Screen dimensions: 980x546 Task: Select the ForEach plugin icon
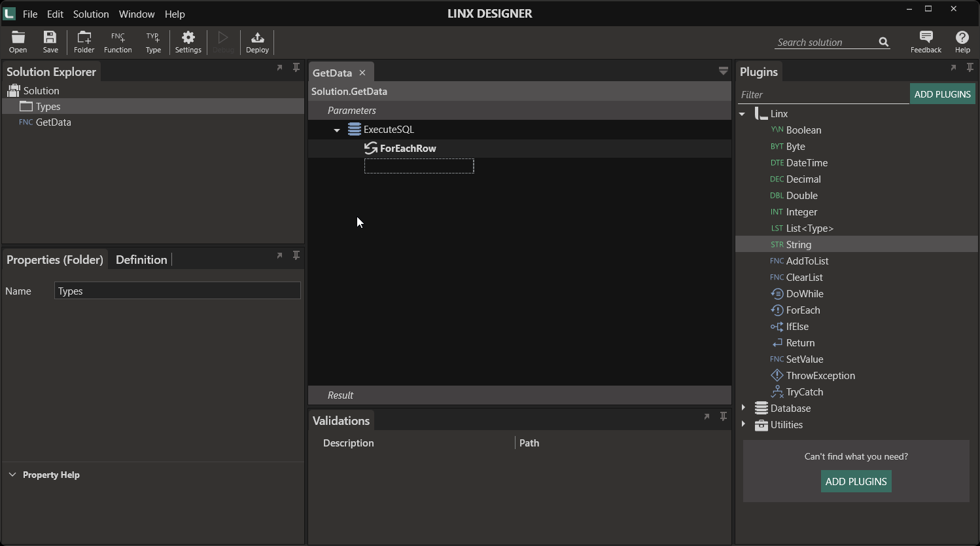click(777, 310)
